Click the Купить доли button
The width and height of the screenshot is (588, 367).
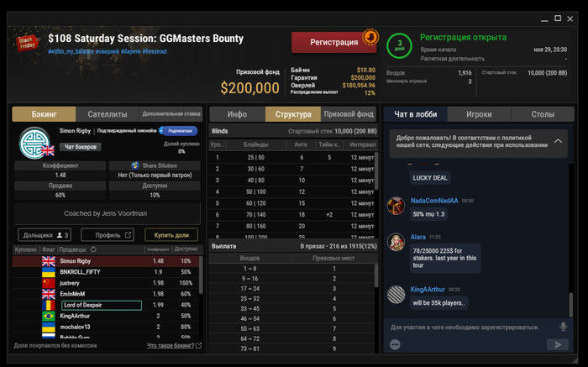click(171, 235)
